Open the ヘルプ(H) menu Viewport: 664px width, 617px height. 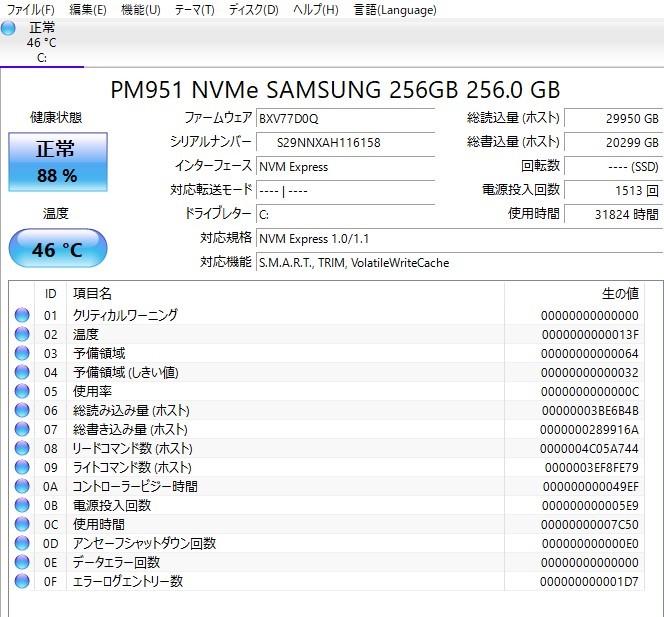tap(315, 9)
